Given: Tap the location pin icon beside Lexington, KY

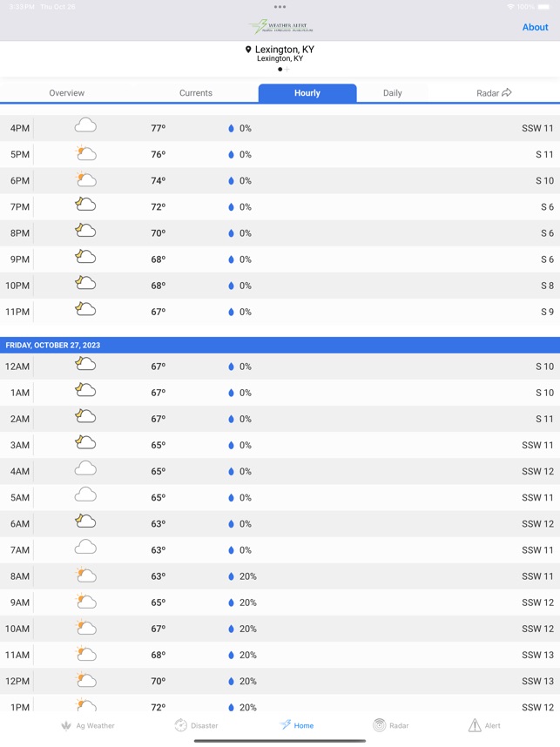Looking at the screenshot, I should tap(248, 49).
